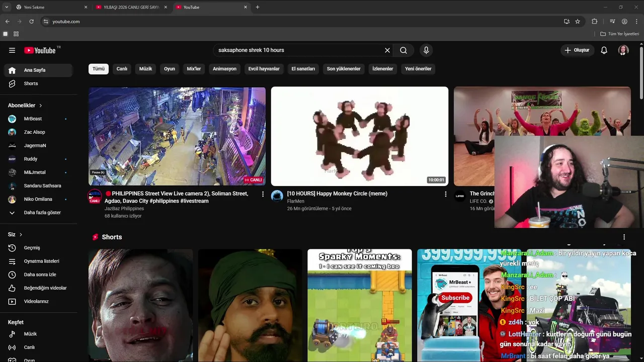Image resolution: width=644 pixels, height=362 pixels.
Task: Open Daha sonra izle in the sidebar
Action: coord(38,275)
